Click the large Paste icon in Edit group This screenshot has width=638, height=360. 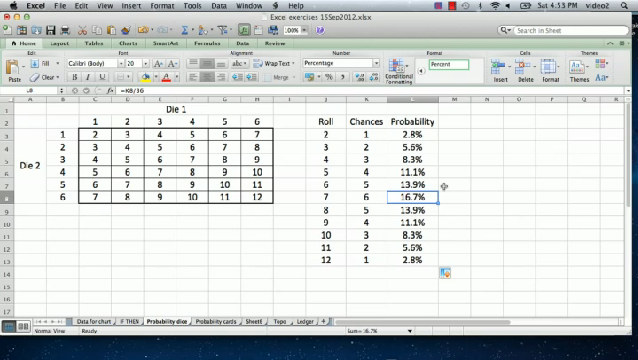click(13, 66)
